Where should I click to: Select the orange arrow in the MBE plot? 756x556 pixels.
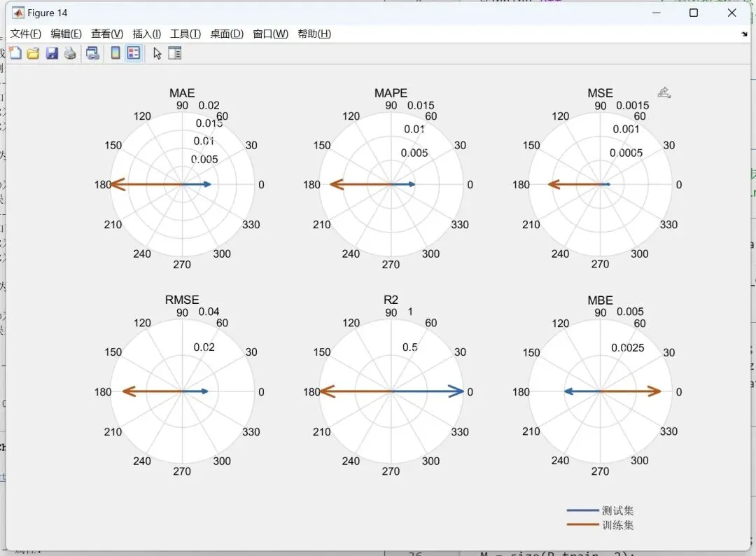click(x=631, y=391)
